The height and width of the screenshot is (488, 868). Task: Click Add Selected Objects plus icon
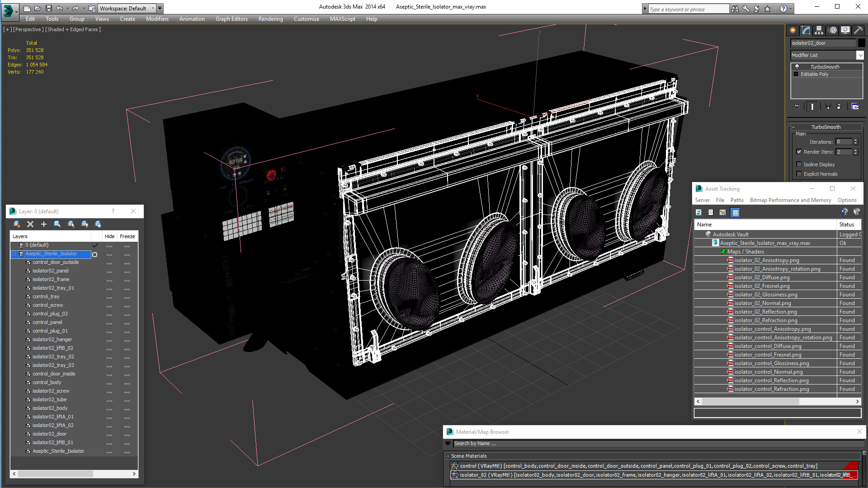point(44,224)
